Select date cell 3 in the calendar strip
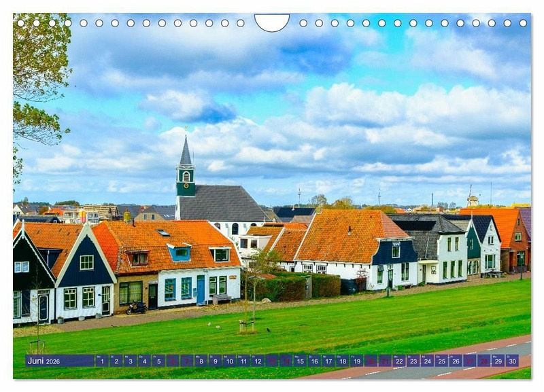Image resolution: width=544 pixels, height=392 pixels. (130, 361)
